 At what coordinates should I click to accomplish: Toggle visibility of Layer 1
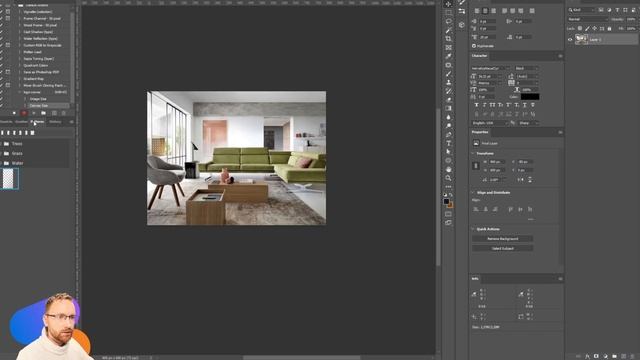coord(570,40)
